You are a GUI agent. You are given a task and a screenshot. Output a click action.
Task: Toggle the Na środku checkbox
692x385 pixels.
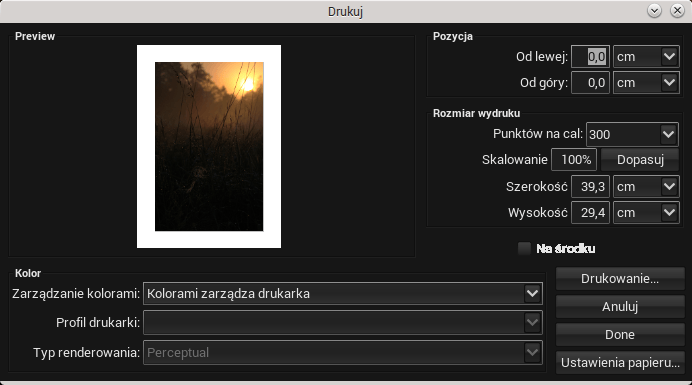coord(524,249)
